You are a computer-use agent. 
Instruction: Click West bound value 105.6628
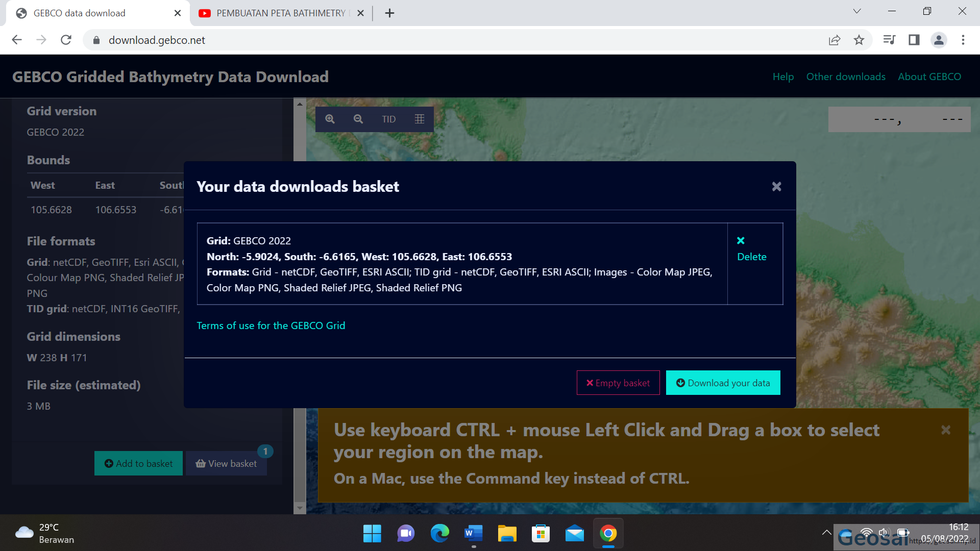click(x=51, y=210)
